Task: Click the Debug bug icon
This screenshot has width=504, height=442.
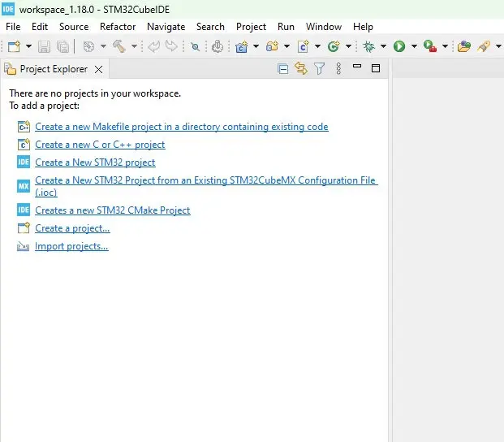Action: point(369,47)
